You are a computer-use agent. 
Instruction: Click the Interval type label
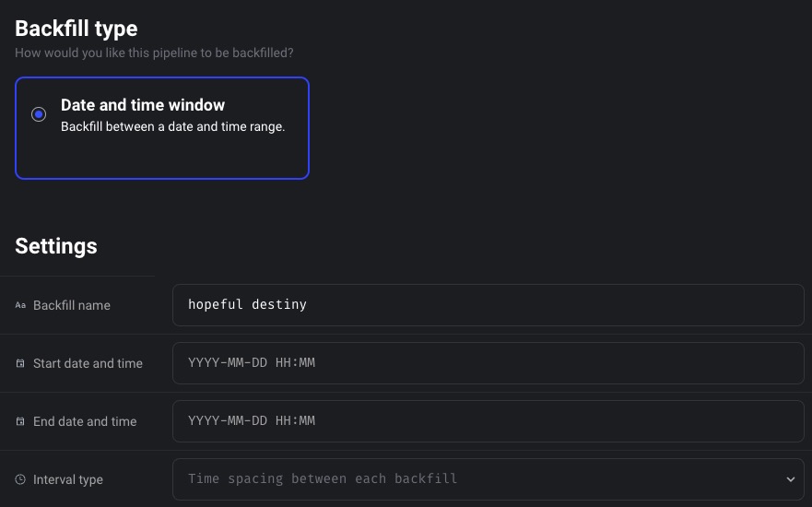pos(68,479)
